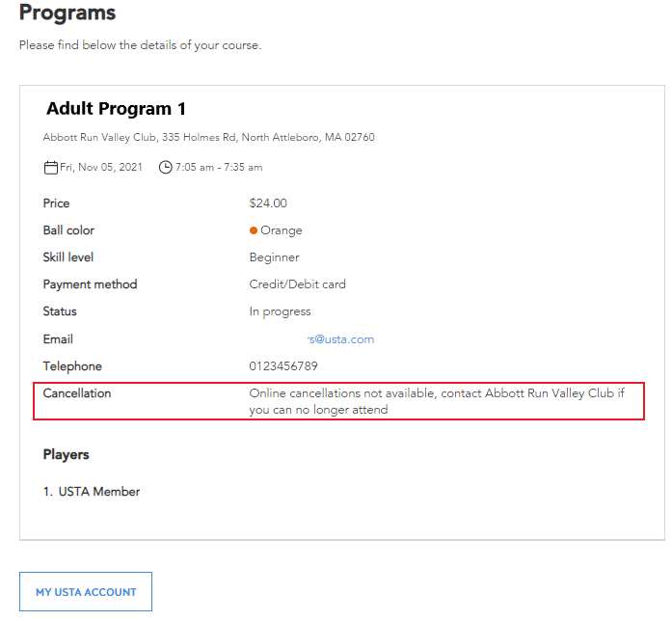Image resolution: width=672 pixels, height=621 pixels.
Task: Click the Players section heading
Action: [66, 454]
